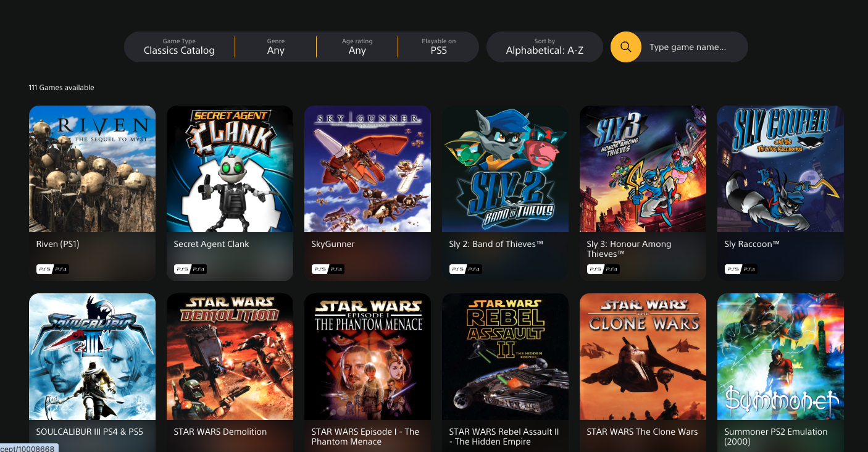Open the Sly Cooper cover art
This screenshot has width=868, height=452.
[780, 169]
